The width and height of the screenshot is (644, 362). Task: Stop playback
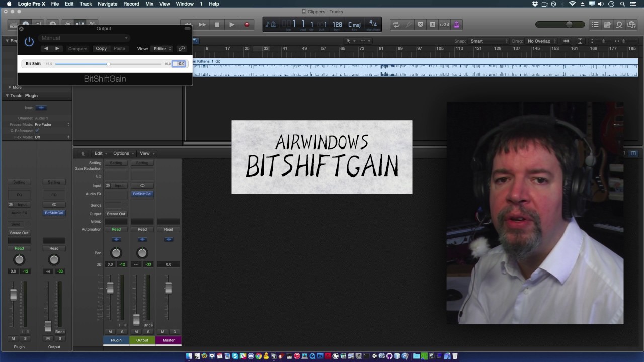coord(217,25)
